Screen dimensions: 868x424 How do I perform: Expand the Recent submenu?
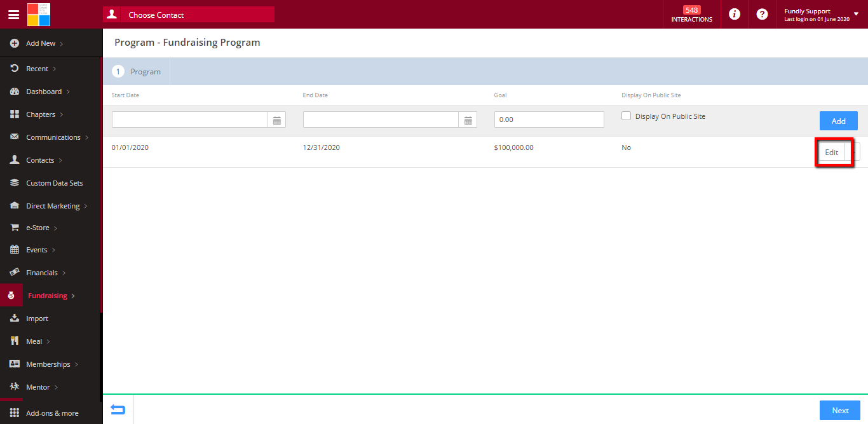coord(55,69)
